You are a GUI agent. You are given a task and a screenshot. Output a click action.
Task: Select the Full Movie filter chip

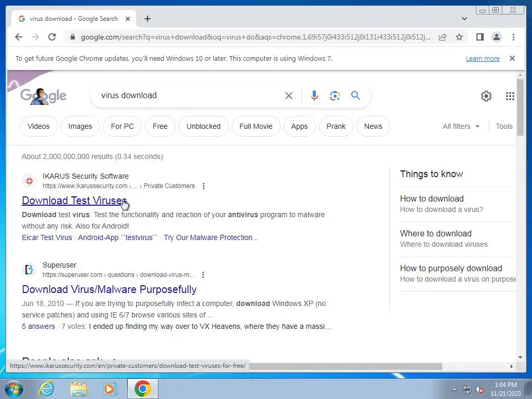pyautogui.click(x=256, y=126)
